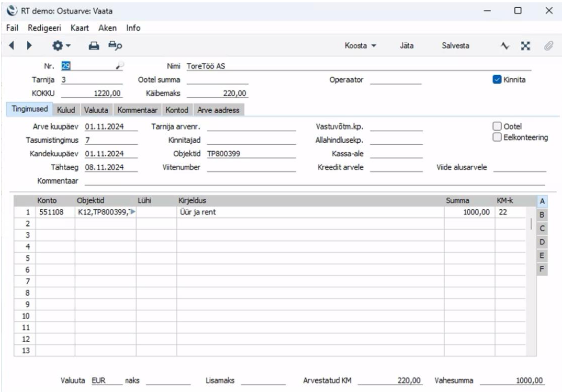The image size is (562, 392).
Task: Click the cross-links icon next to Salvesta
Action: click(525, 46)
